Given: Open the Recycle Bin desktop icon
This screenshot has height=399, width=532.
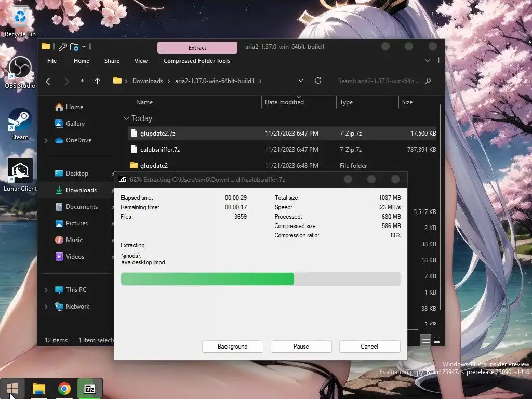Looking at the screenshot, I should pos(20,21).
